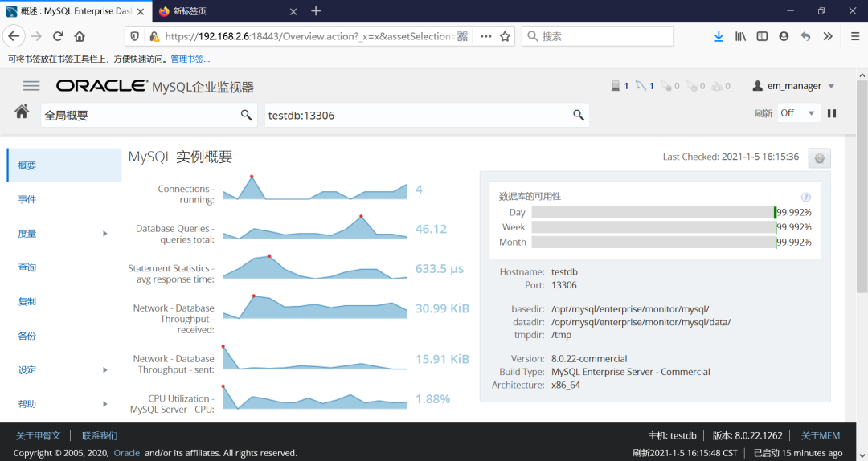The image size is (868, 461).
Task: Click the Month availability bar
Action: pos(653,243)
